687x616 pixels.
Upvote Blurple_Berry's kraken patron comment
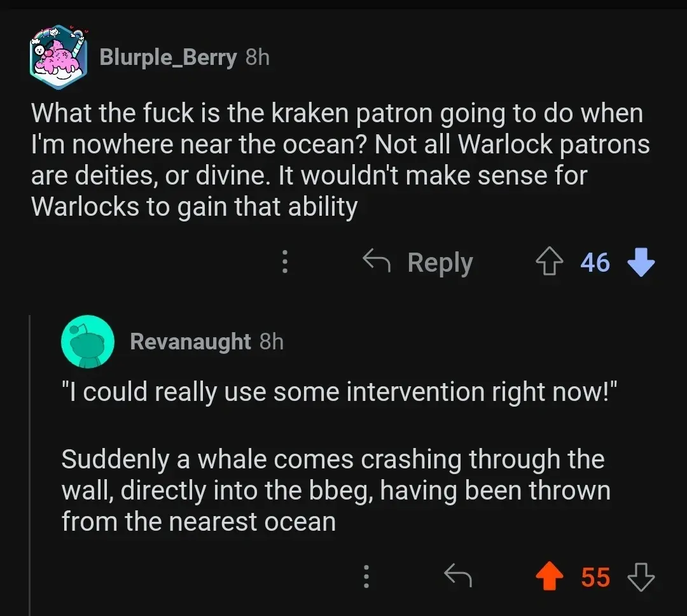pos(550,262)
